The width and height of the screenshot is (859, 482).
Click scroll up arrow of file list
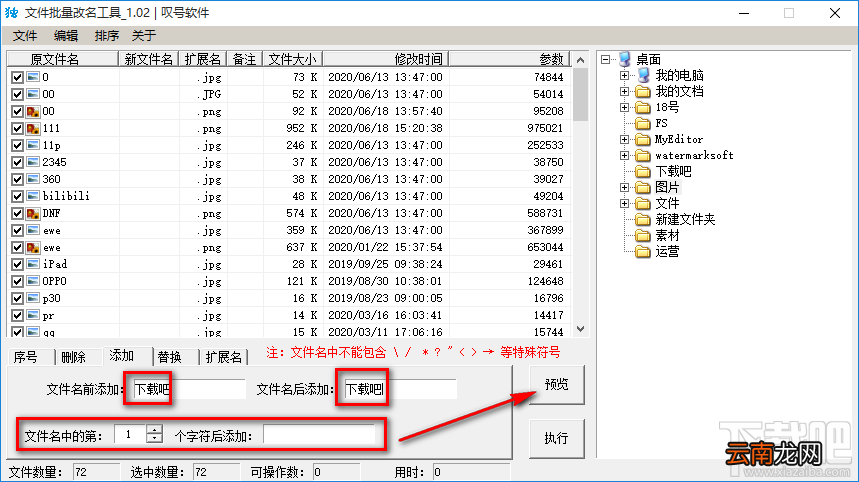click(581, 60)
